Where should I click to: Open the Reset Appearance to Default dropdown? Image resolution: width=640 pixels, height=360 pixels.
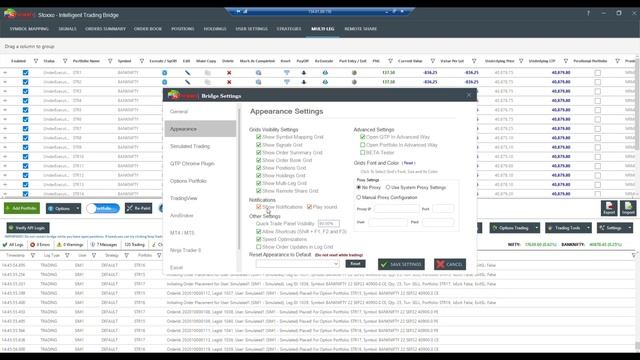click(297, 264)
